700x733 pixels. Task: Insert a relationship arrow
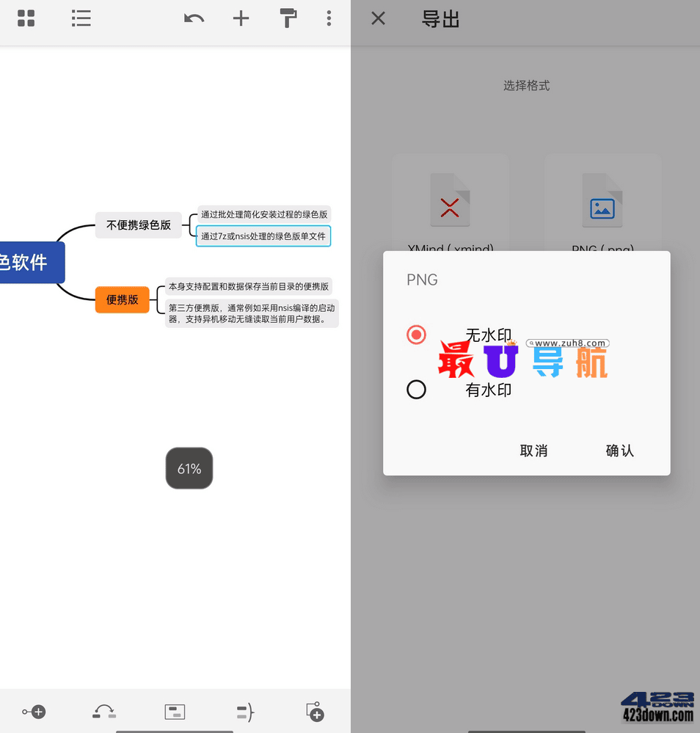tap(104, 711)
